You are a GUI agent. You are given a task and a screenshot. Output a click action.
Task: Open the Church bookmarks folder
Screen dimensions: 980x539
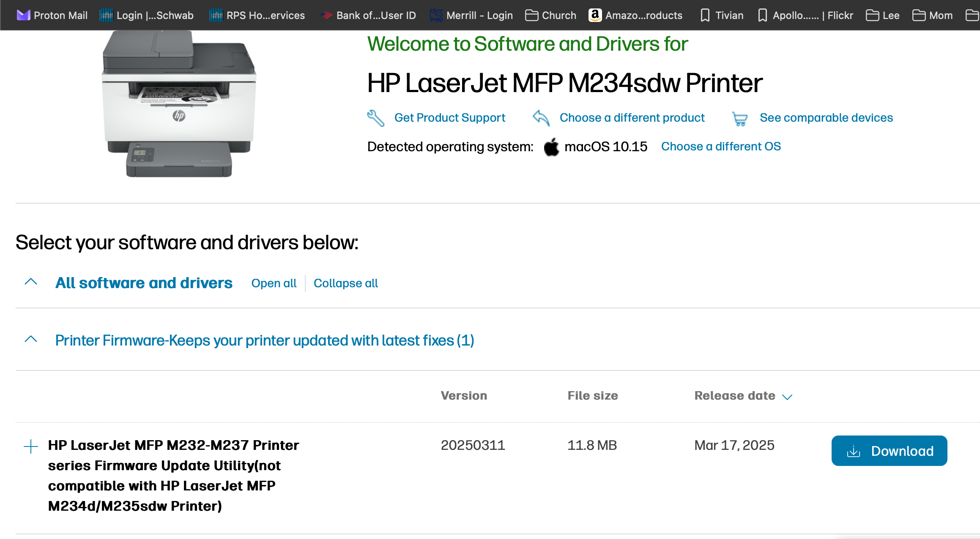(551, 16)
